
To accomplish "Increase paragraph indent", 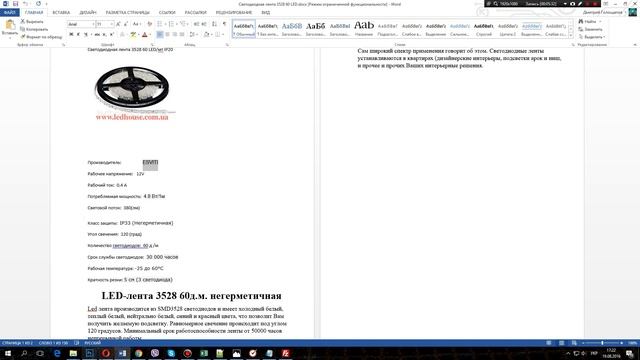I will (204, 24).
